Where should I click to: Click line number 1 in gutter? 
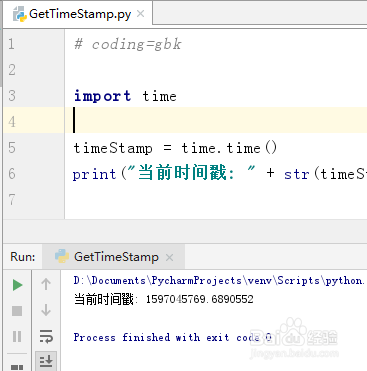point(12,44)
